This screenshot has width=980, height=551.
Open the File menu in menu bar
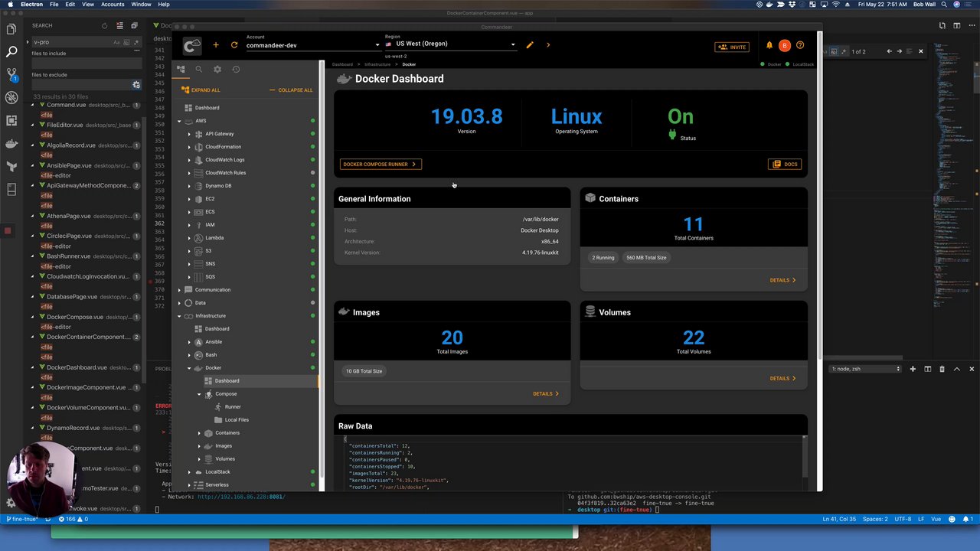[x=54, y=5]
